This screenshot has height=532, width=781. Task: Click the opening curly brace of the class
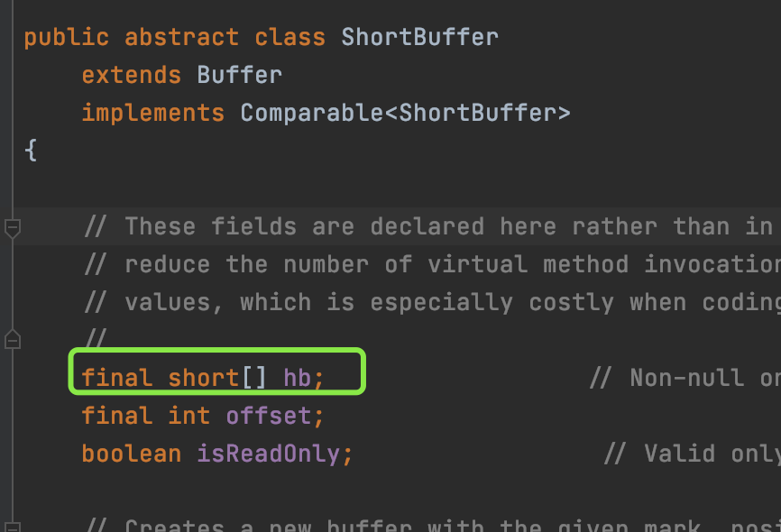31,150
